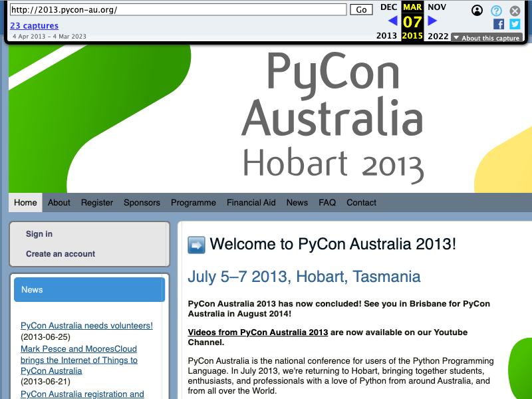532x399 pixels.
Task: Open the Register menu item
Action: coord(97,203)
